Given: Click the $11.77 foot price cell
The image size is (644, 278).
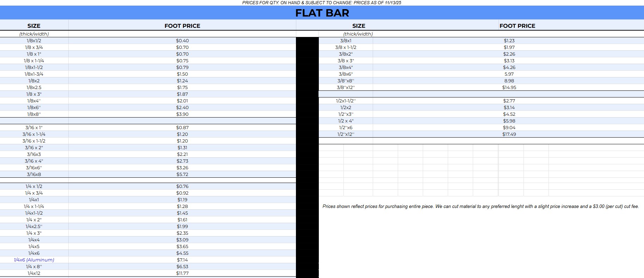Looking at the screenshot, I should coord(182,273).
